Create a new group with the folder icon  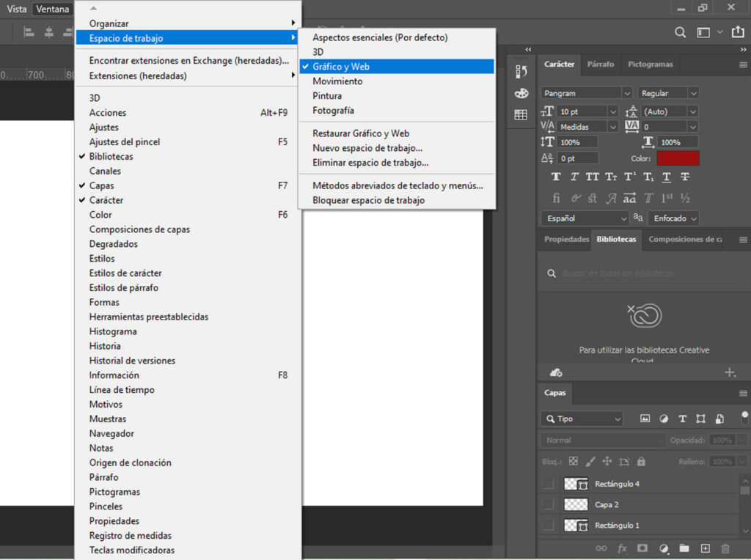click(684, 548)
